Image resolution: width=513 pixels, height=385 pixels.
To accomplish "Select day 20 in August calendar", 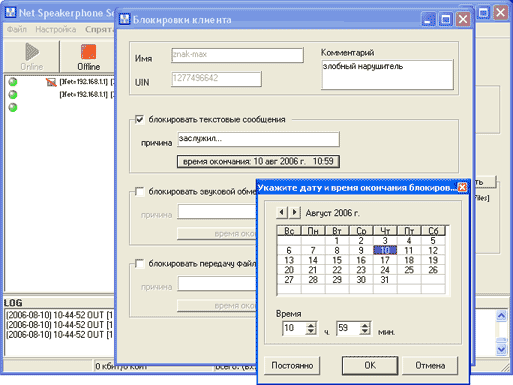I will click(x=289, y=270).
